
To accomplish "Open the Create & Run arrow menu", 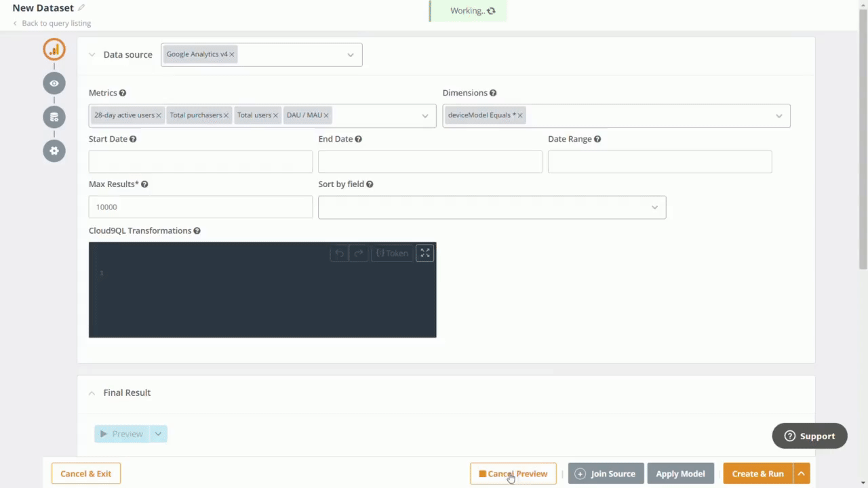I will [x=802, y=474].
